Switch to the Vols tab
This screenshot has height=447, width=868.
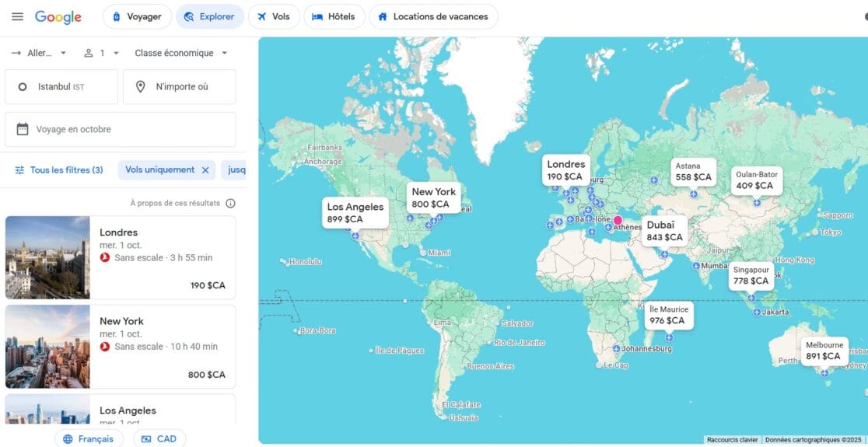[274, 16]
